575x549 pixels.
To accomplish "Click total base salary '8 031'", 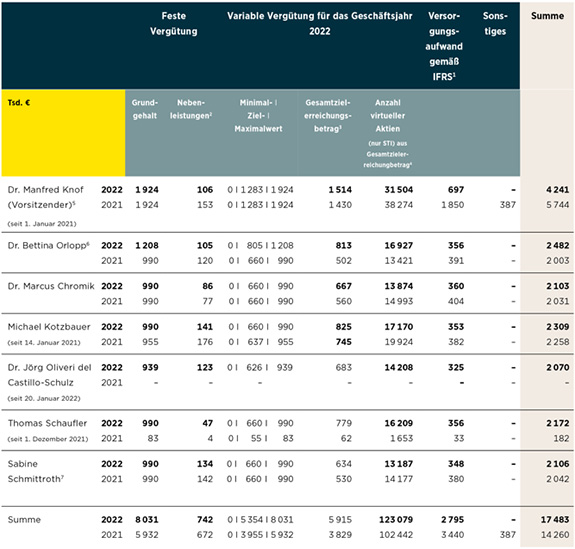I will coord(147,520).
